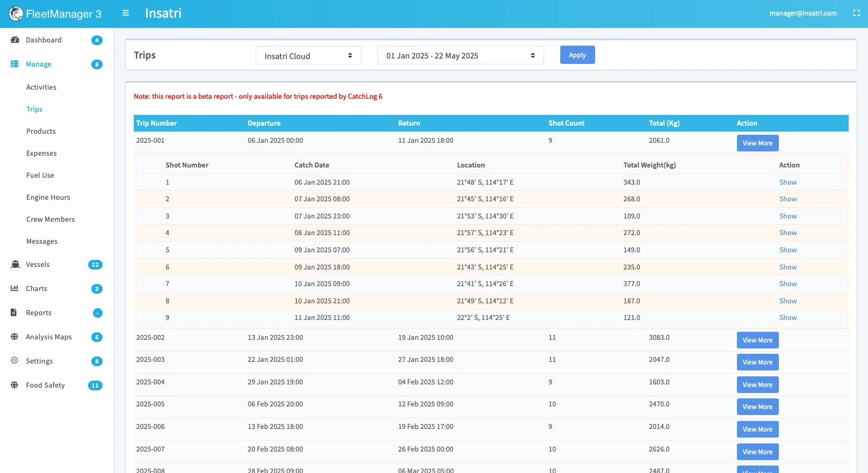Toggle fullscreen with the expand icon
The image size is (868, 473).
856,13
